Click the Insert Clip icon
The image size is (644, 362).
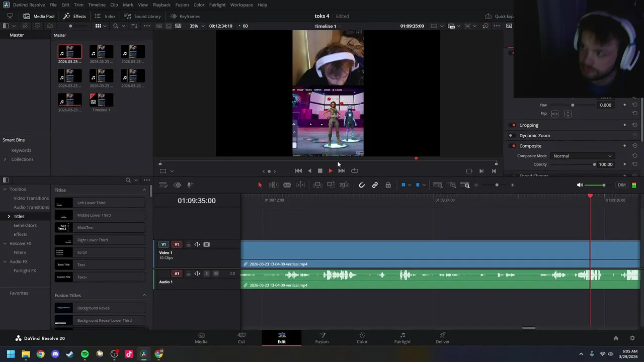point(317,185)
